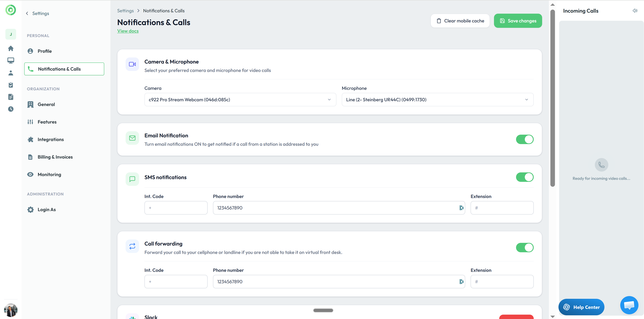Disable the Email Notification toggle
This screenshot has width=644, height=319.
(x=524, y=139)
